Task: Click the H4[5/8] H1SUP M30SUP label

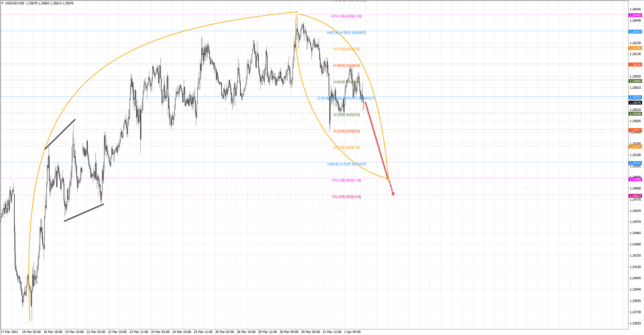Action: point(346,164)
